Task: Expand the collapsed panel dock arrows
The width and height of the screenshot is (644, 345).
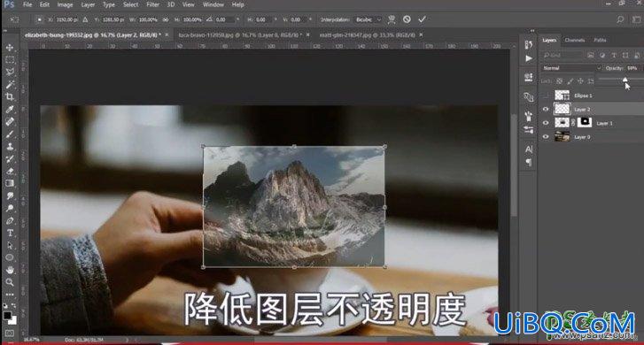Action: click(532, 31)
